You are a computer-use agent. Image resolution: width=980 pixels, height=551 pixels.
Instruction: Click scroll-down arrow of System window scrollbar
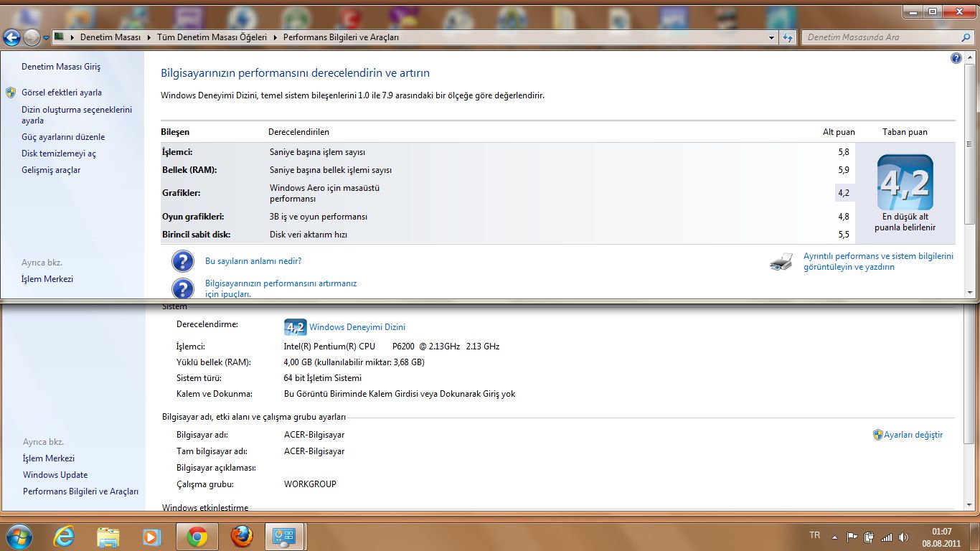tap(971, 505)
